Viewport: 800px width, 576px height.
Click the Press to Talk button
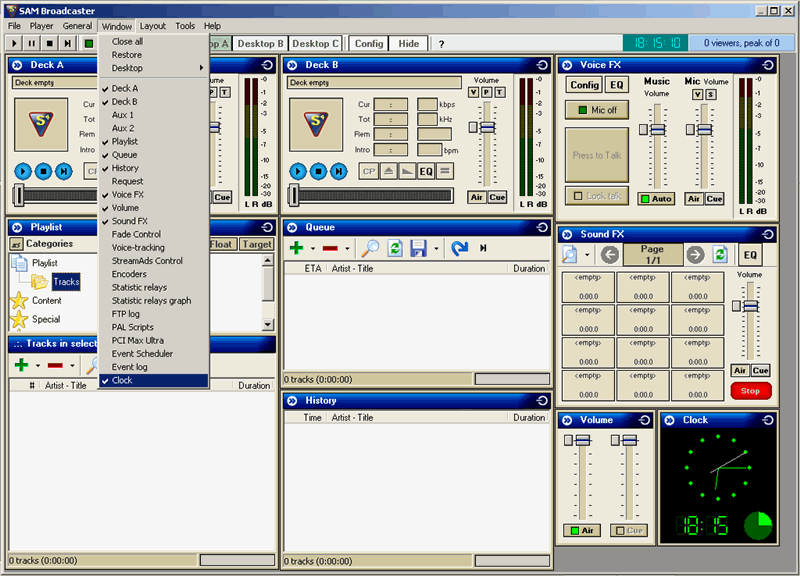tap(597, 155)
